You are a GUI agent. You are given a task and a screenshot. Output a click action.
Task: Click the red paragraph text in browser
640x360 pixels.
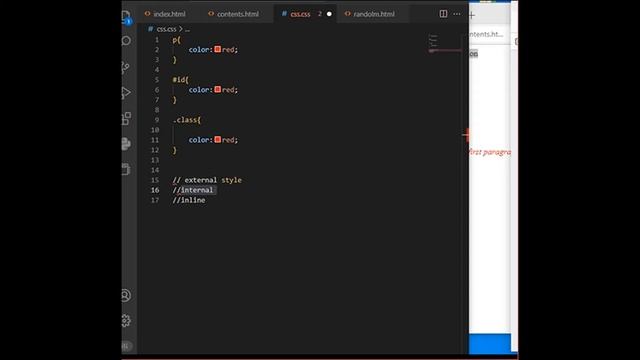pyautogui.click(x=490, y=152)
